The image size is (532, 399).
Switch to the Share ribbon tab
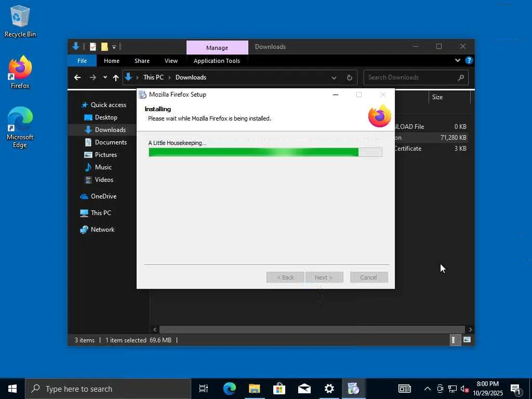click(x=142, y=61)
